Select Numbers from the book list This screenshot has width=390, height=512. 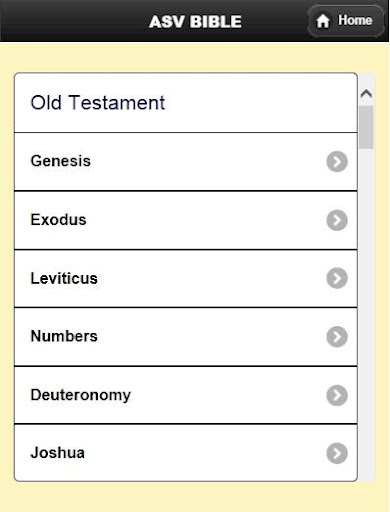point(186,337)
